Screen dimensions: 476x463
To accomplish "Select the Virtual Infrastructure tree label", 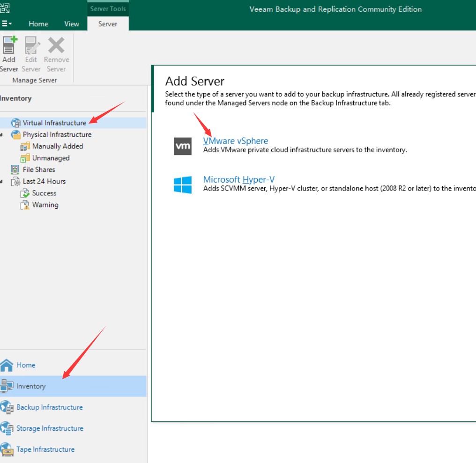I will pos(55,123).
